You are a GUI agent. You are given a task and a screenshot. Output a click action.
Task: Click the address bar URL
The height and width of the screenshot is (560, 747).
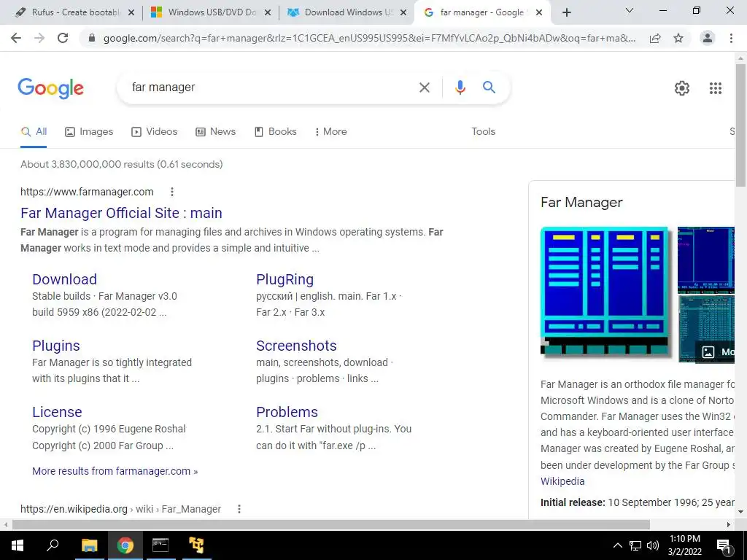(x=369, y=39)
